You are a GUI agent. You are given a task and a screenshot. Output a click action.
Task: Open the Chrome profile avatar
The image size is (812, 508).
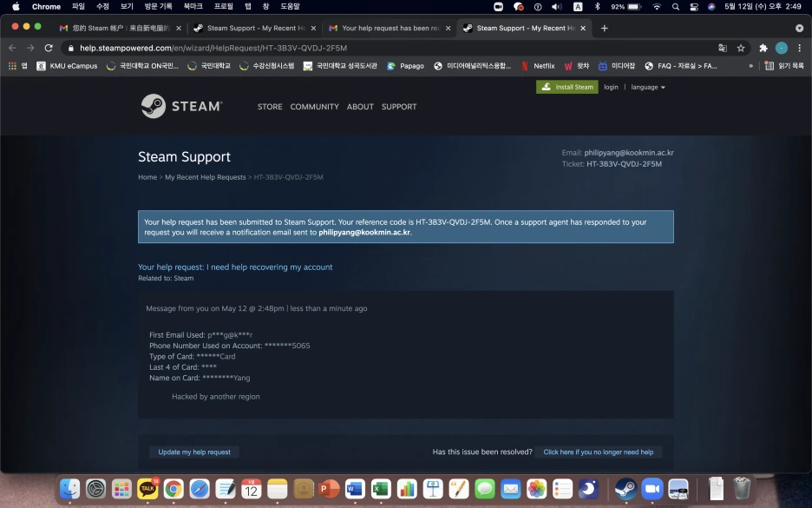click(x=781, y=48)
